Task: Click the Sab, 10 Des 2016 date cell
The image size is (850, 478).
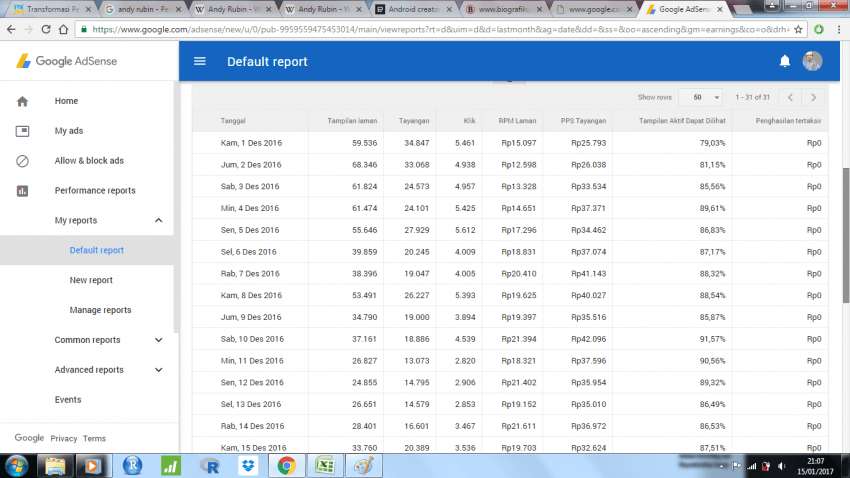Action: tap(252, 339)
